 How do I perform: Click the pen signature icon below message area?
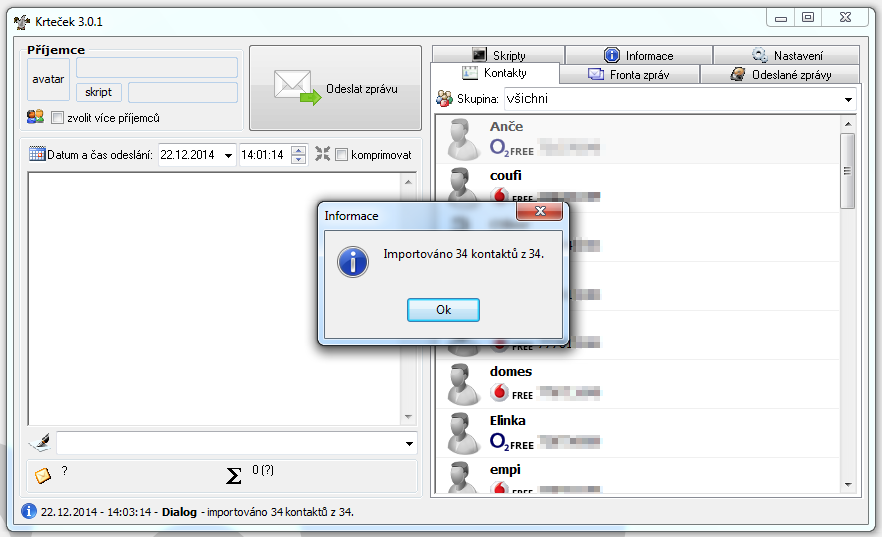point(40,443)
